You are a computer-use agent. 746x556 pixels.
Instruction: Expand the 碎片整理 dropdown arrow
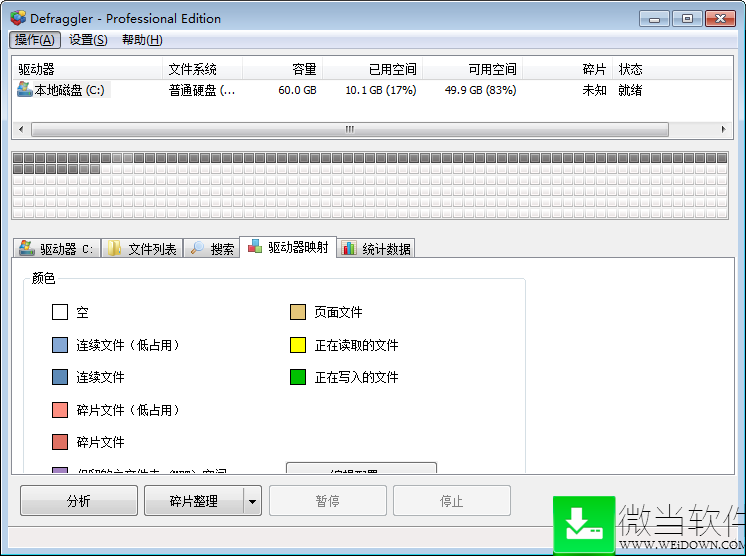tap(253, 501)
